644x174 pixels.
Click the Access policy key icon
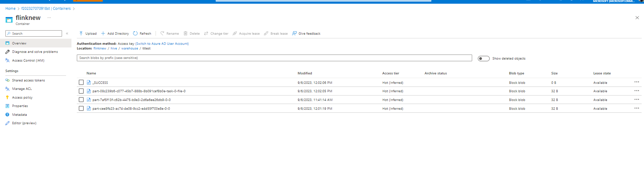[8, 98]
